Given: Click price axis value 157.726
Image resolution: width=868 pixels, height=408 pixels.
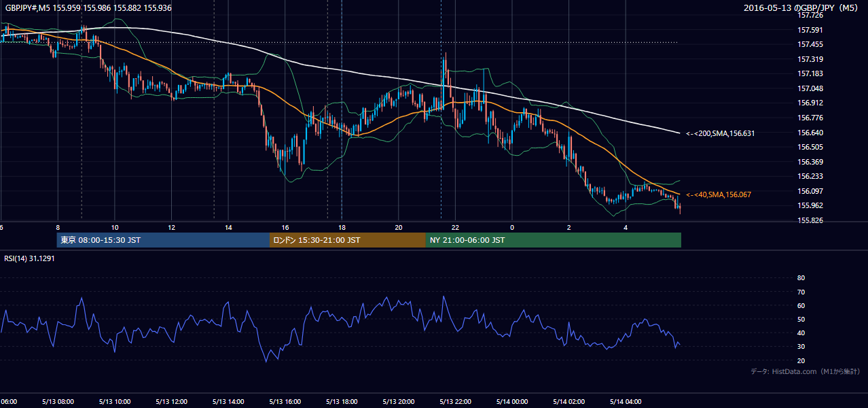Looking at the screenshot, I should pyautogui.click(x=810, y=15).
